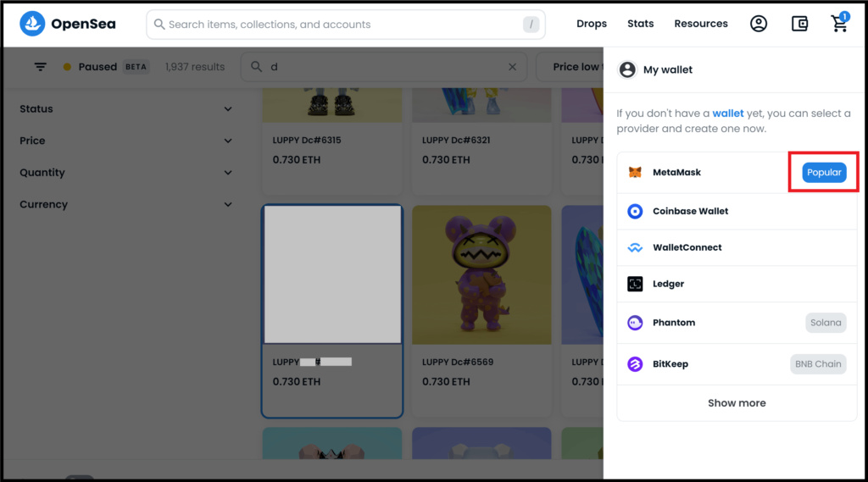
Task: Click the LUPPY Dc#6569 title
Action: [x=456, y=362]
